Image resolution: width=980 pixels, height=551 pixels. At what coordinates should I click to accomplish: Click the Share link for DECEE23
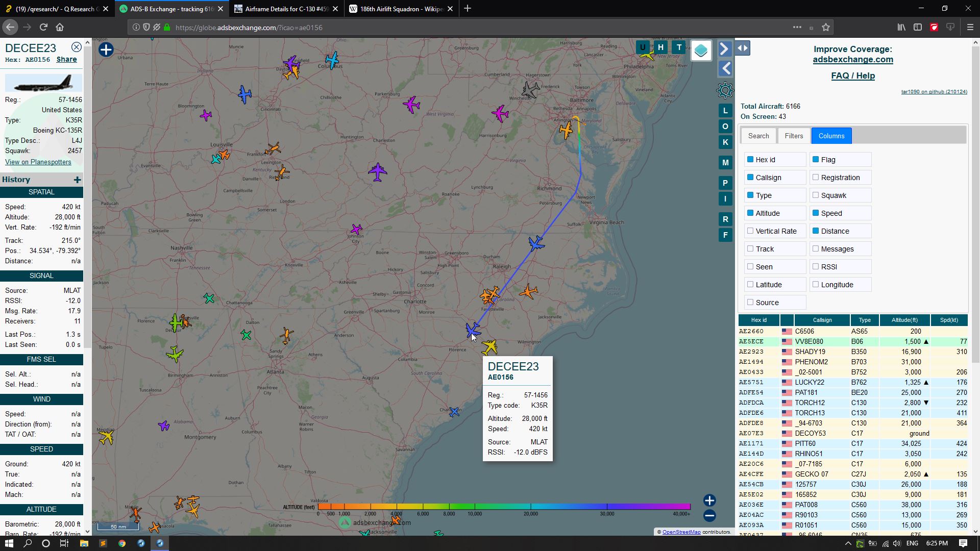pyautogui.click(x=66, y=59)
